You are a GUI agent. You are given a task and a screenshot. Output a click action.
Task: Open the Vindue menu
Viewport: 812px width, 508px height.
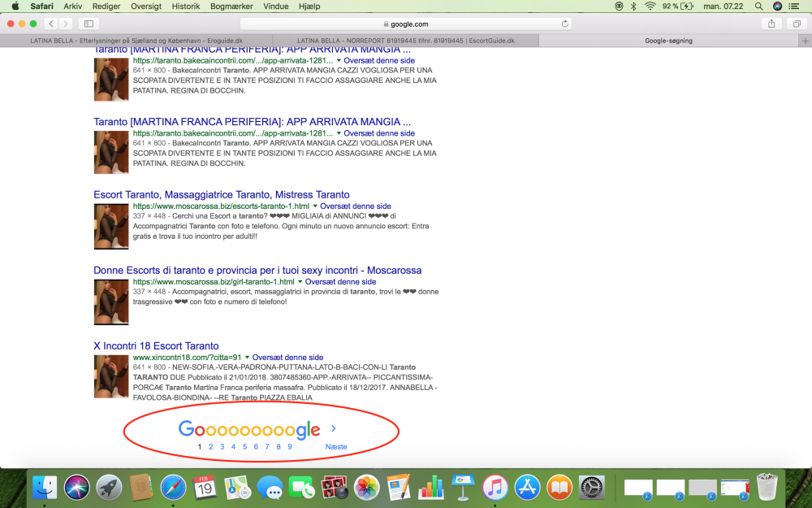click(275, 7)
